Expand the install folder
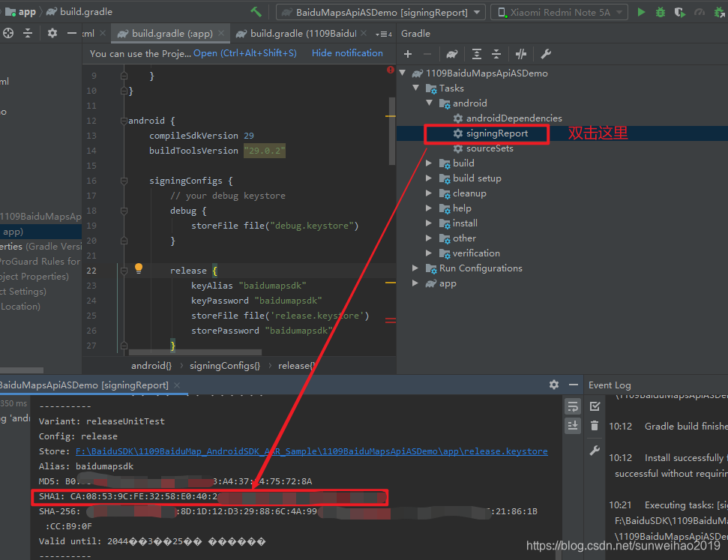 coord(429,223)
